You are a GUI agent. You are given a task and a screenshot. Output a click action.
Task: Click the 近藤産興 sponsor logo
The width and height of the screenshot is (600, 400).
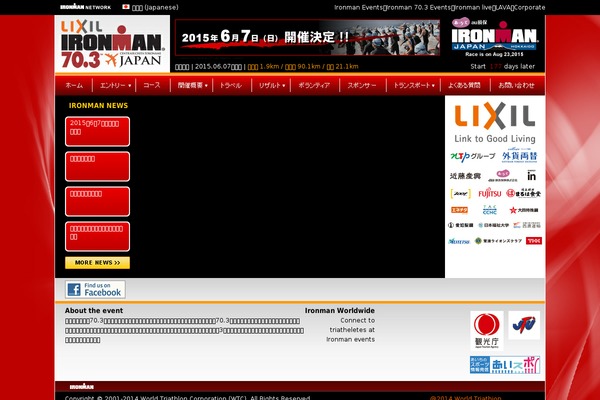(465, 176)
